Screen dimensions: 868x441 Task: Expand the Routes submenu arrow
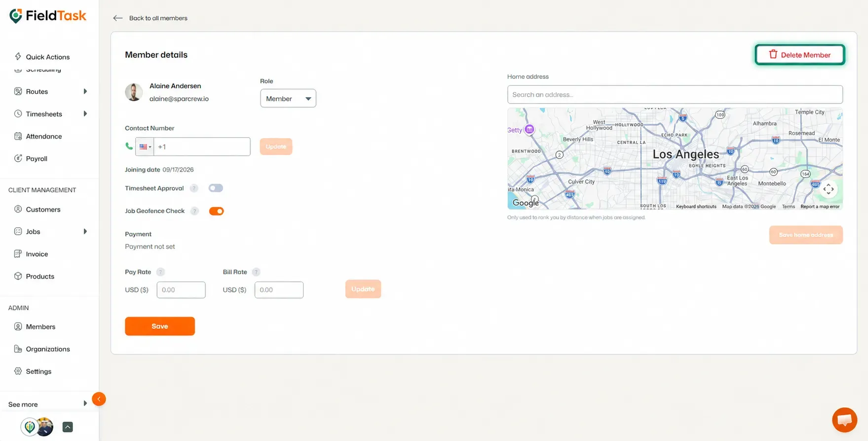coord(85,91)
